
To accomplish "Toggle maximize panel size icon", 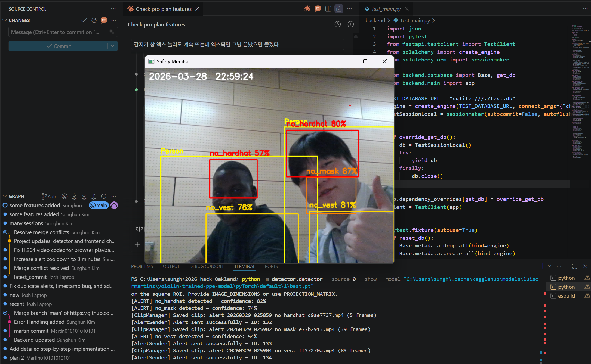I will (575, 266).
